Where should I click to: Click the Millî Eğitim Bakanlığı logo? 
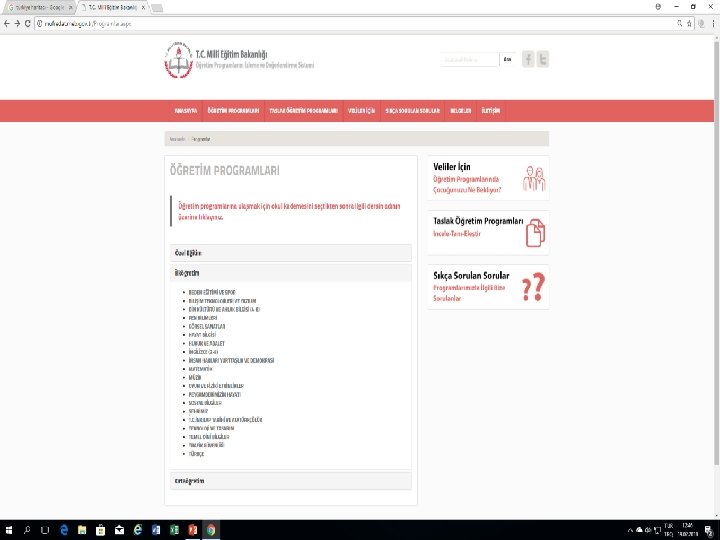[179, 60]
